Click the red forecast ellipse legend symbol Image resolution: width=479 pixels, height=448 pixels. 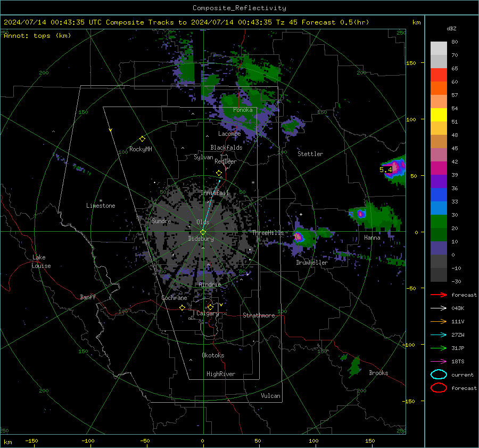point(439,388)
